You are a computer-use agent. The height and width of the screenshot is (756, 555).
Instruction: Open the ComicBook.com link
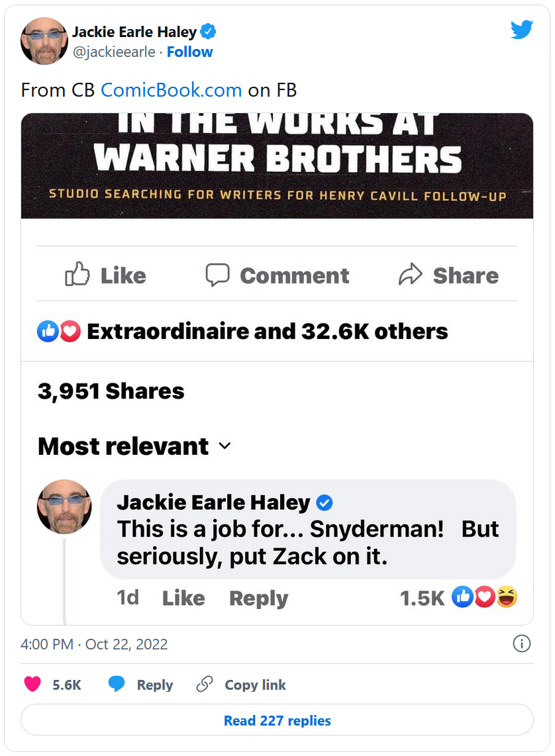point(171,90)
